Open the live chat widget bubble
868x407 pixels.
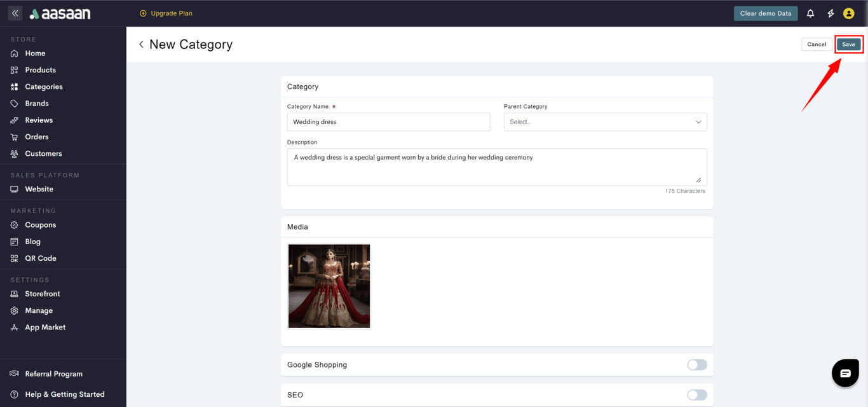[x=845, y=373]
